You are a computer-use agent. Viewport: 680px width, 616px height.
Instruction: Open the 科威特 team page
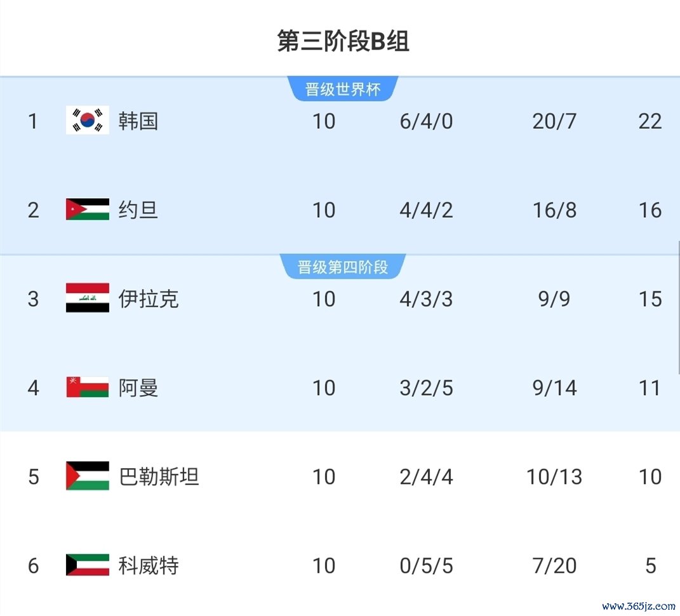(149, 566)
